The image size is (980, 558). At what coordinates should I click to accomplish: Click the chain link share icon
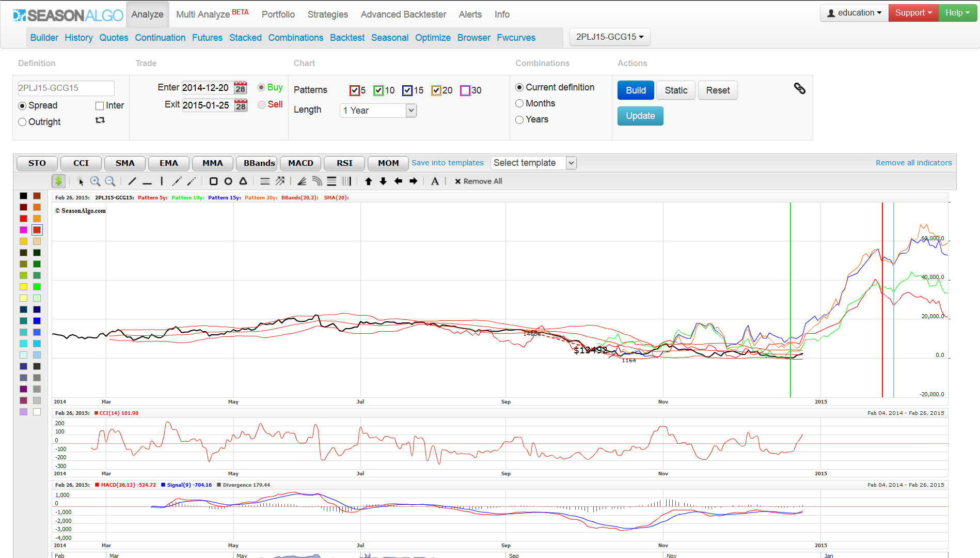click(799, 88)
